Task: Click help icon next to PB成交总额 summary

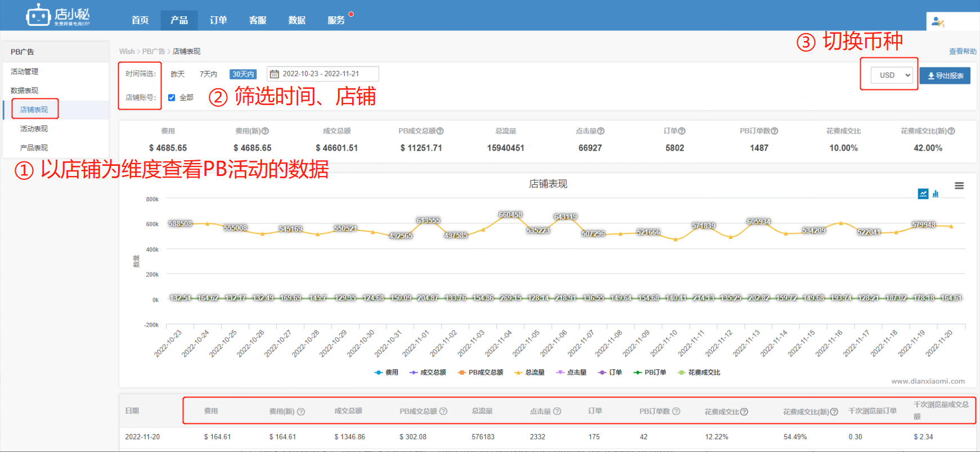Action: click(x=440, y=131)
